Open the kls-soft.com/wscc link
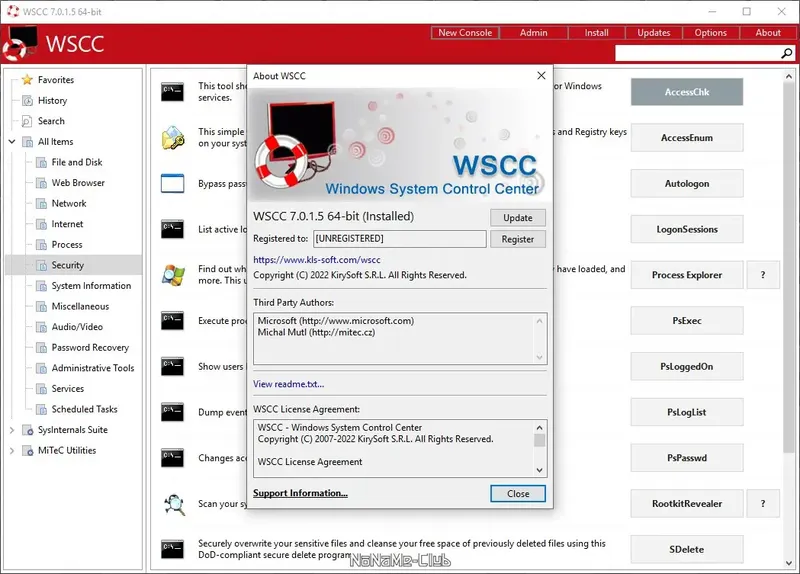Image resolution: width=800 pixels, height=574 pixels. tap(317, 260)
